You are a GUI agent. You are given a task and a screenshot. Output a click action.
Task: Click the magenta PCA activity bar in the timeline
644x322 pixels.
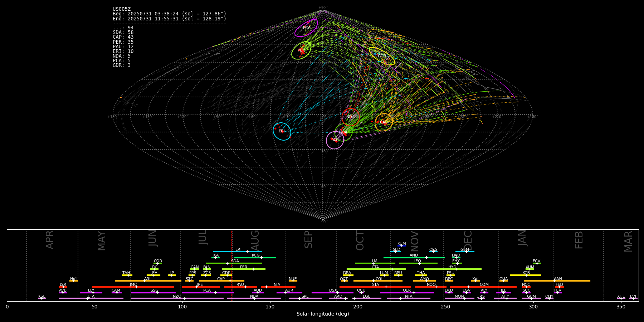point(208,293)
